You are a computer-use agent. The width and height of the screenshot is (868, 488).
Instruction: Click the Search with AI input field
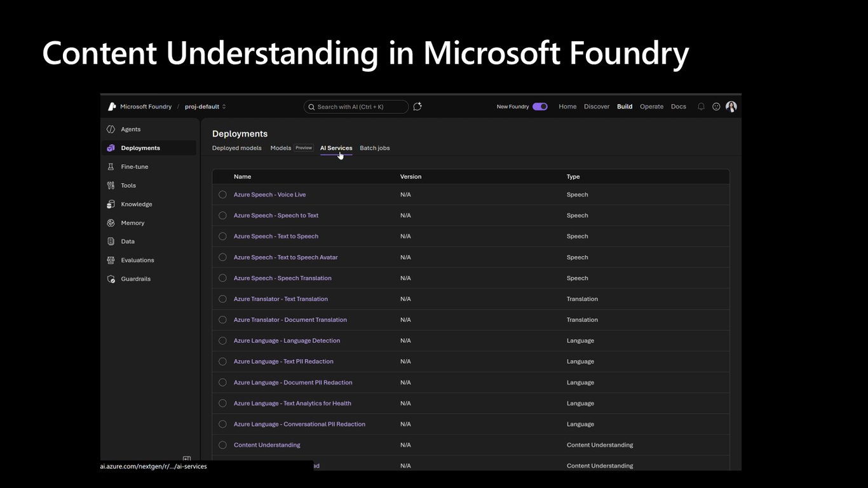coord(356,107)
